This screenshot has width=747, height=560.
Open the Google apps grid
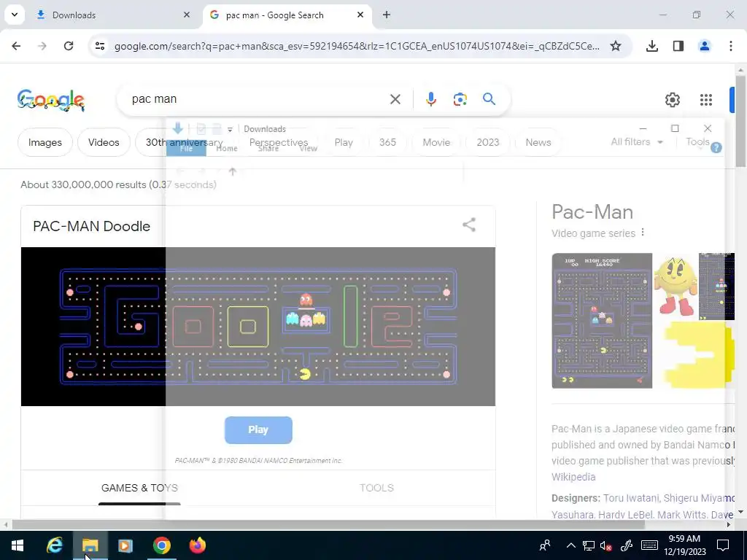tap(706, 99)
